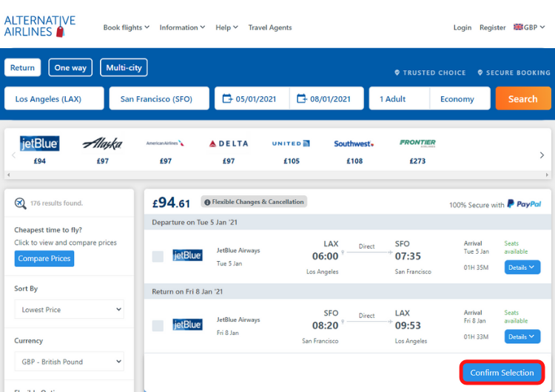Click the Alternative Airlines logo
The width and height of the screenshot is (555, 392).
coord(40,26)
